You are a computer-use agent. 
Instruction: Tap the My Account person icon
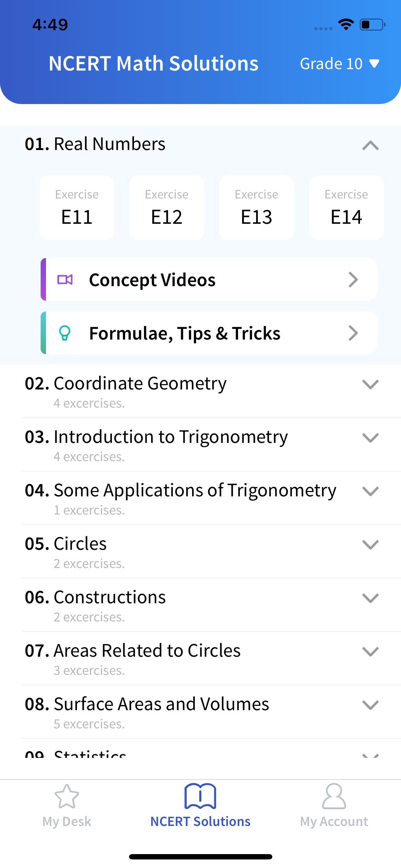click(334, 796)
